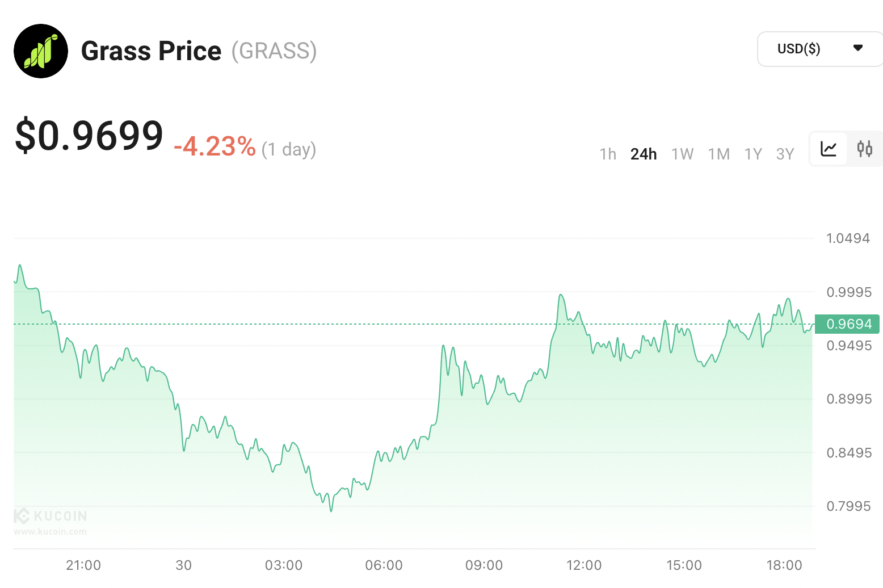Select the 1h time range
The width and height of the screenshot is (883, 588).
click(608, 154)
